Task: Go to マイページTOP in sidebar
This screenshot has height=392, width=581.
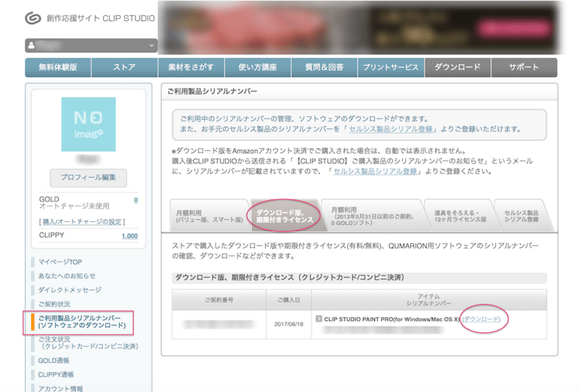Action: pyautogui.click(x=60, y=262)
